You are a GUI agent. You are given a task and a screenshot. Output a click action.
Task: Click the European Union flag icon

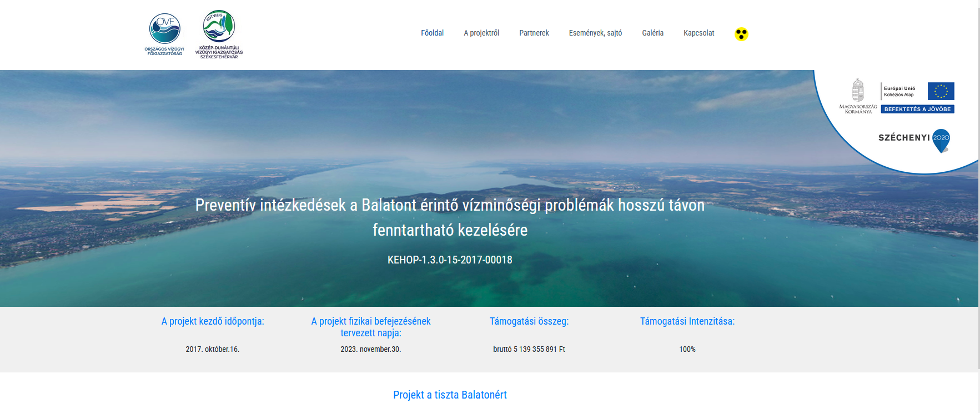941,91
